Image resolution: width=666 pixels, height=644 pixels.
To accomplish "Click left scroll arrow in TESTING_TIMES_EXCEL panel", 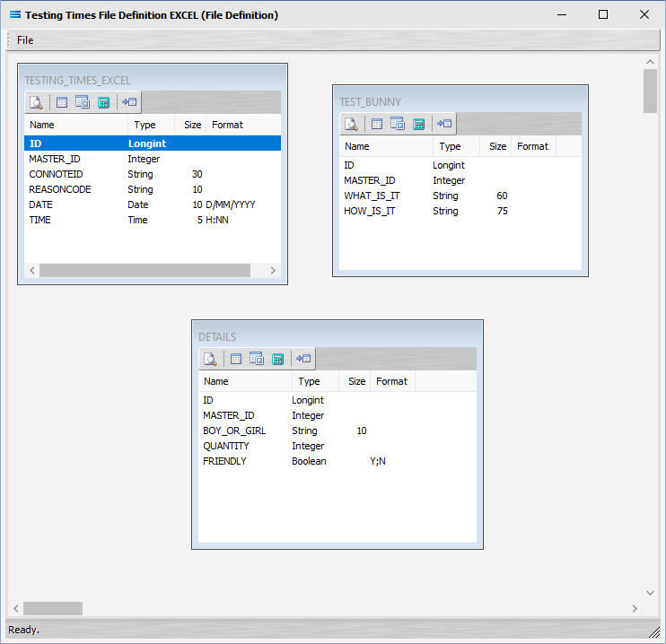I will coord(32,270).
